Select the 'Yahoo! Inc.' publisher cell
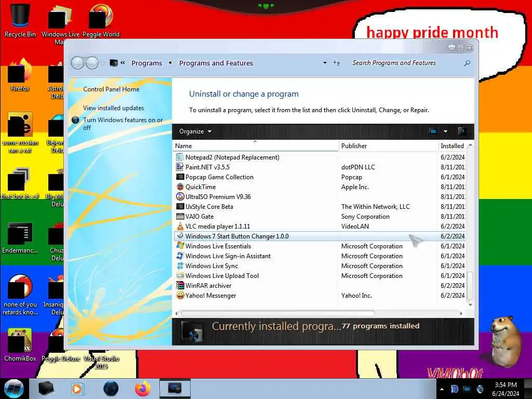532x399 pixels. [356, 296]
